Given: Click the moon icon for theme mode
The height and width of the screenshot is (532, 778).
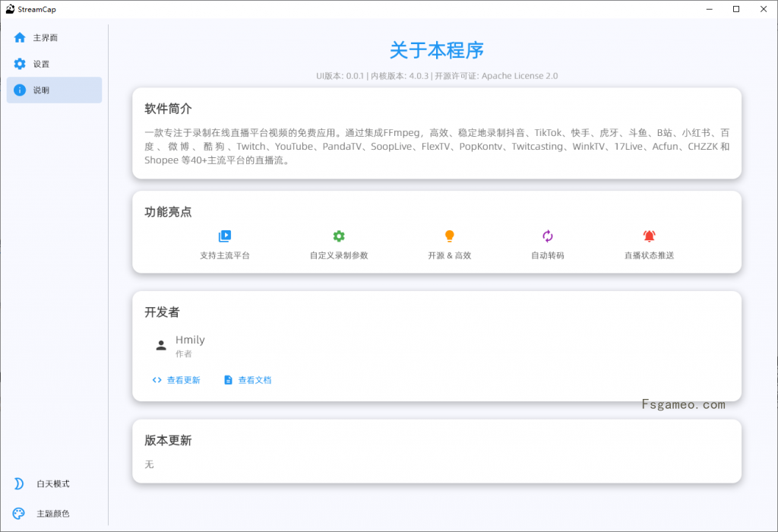Looking at the screenshot, I should [19, 484].
